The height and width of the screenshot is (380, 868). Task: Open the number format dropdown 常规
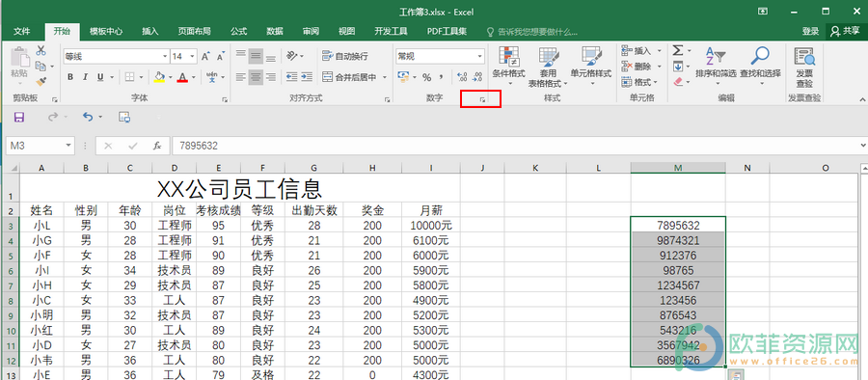click(480, 57)
